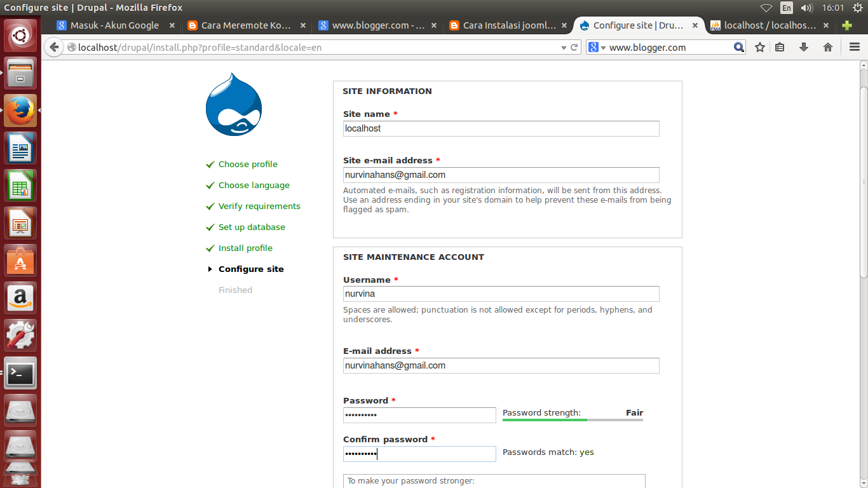Switch to Cara Meremote Ko... tab
This screenshot has height=488, width=868.
pyautogui.click(x=246, y=25)
